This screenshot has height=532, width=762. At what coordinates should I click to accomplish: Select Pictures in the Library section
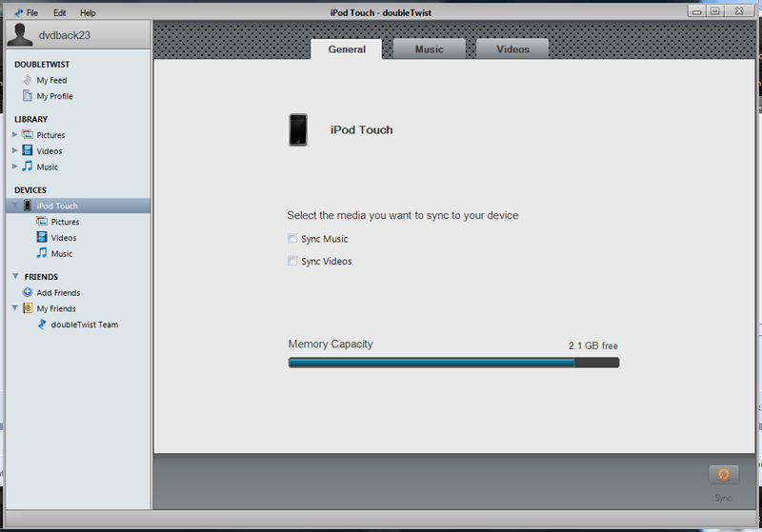[50, 135]
